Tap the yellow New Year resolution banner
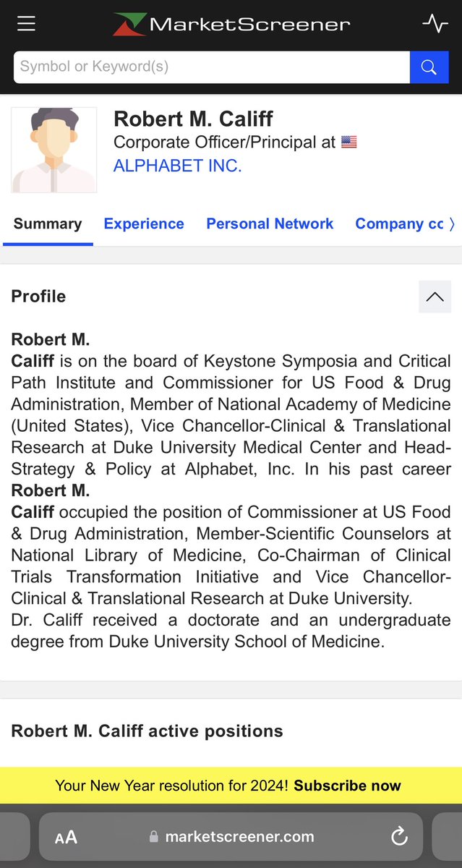Screen dimensions: 462x868 [174, 786]
